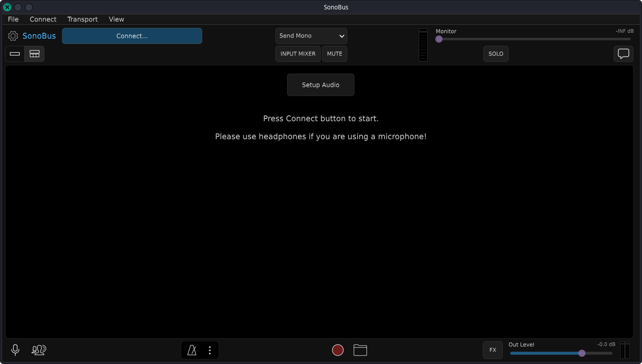Click the output level meter
Screen dimensions: 642x364
[x=625, y=350]
